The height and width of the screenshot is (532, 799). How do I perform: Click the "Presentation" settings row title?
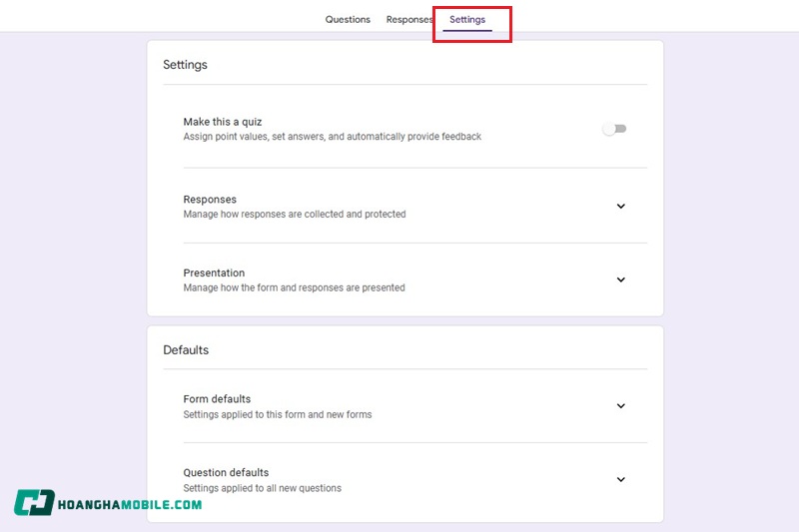[x=214, y=272]
